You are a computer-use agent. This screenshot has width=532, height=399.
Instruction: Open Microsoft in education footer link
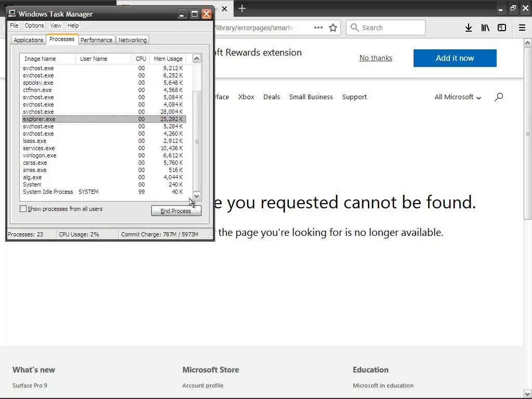pos(383,385)
